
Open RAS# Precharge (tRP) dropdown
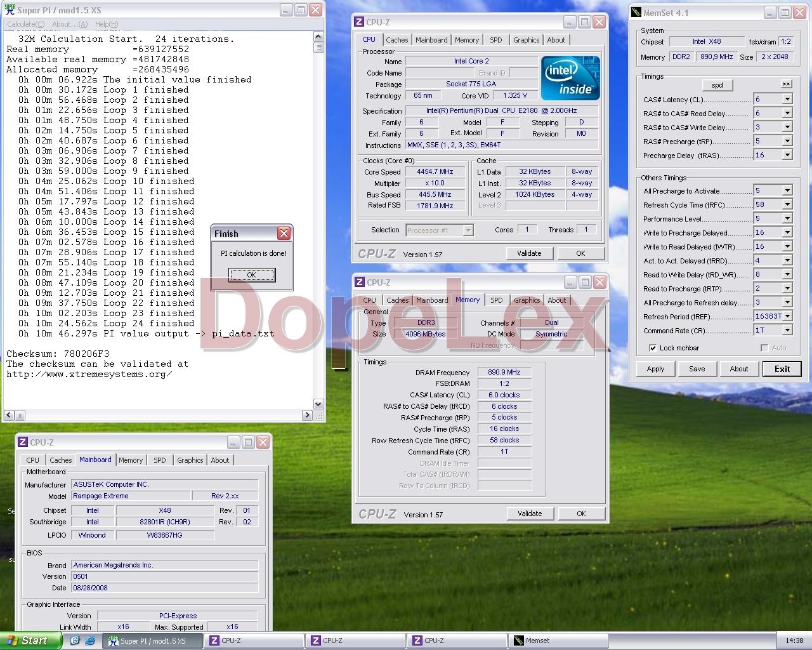787,141
